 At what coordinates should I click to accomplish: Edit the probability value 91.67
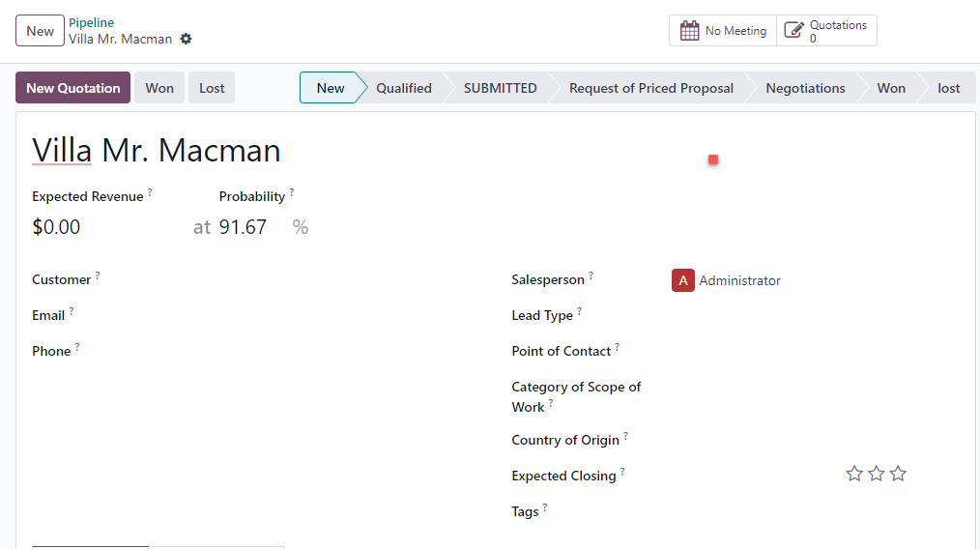[250, 227]
